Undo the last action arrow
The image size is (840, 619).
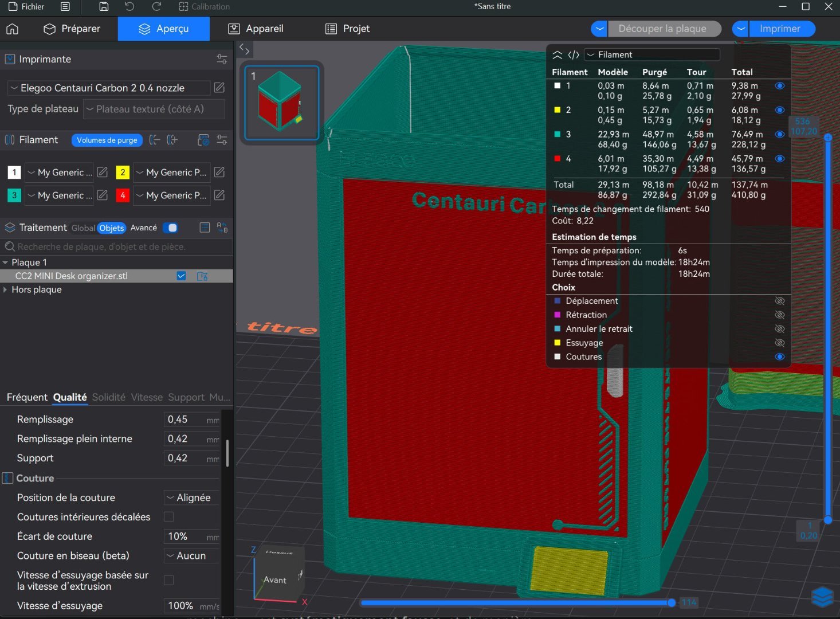129,7
